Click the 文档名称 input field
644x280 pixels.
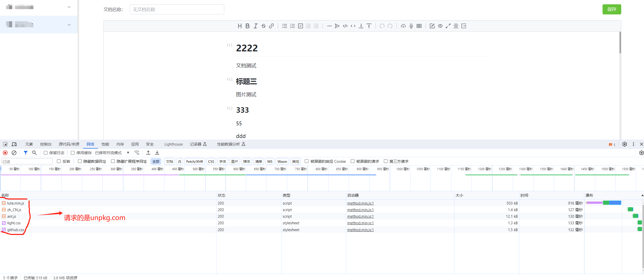(176, 9)
